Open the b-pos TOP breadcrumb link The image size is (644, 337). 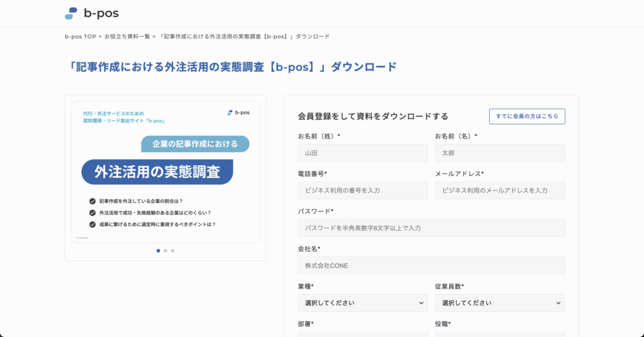point(80,36)
